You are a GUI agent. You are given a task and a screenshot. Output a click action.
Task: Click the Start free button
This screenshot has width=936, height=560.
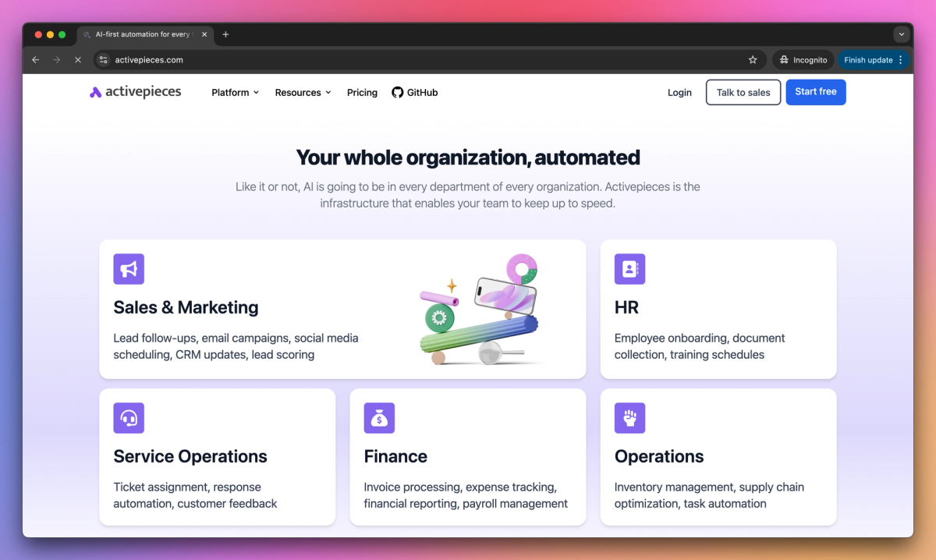[815, 91]
